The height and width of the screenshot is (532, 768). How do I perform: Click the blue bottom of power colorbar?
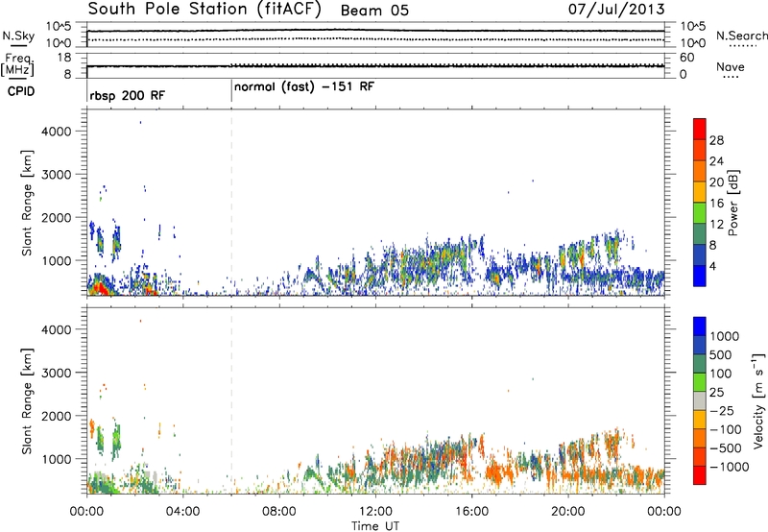click(700, 276)
